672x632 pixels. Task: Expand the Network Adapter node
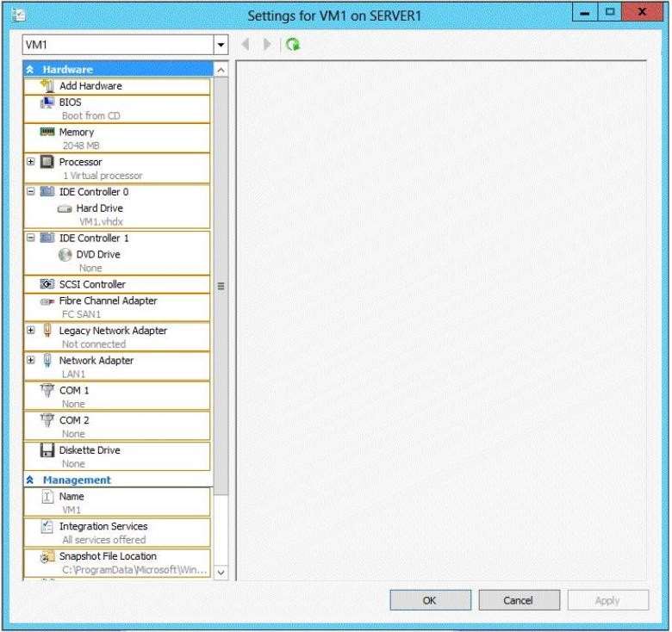pyautogui.click(x=30, y=361)
